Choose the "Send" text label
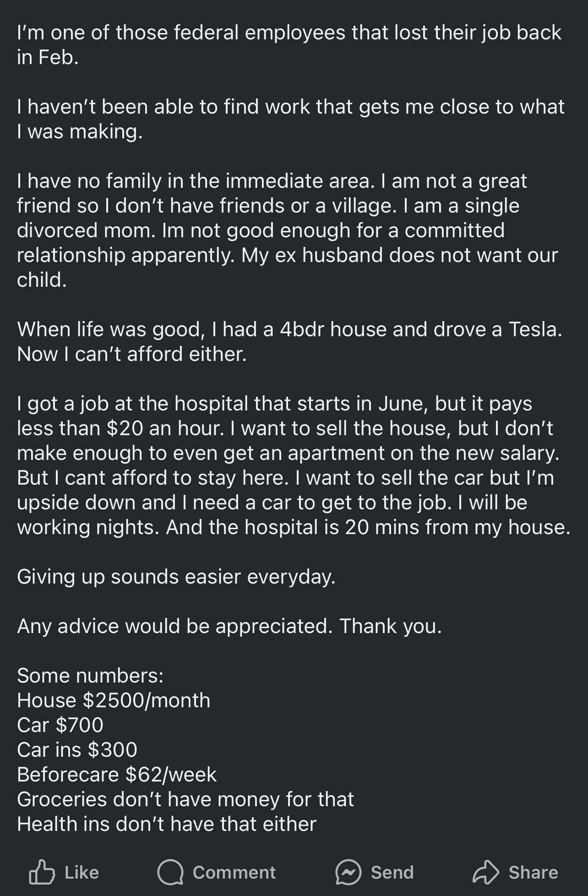 pos(392,873)
